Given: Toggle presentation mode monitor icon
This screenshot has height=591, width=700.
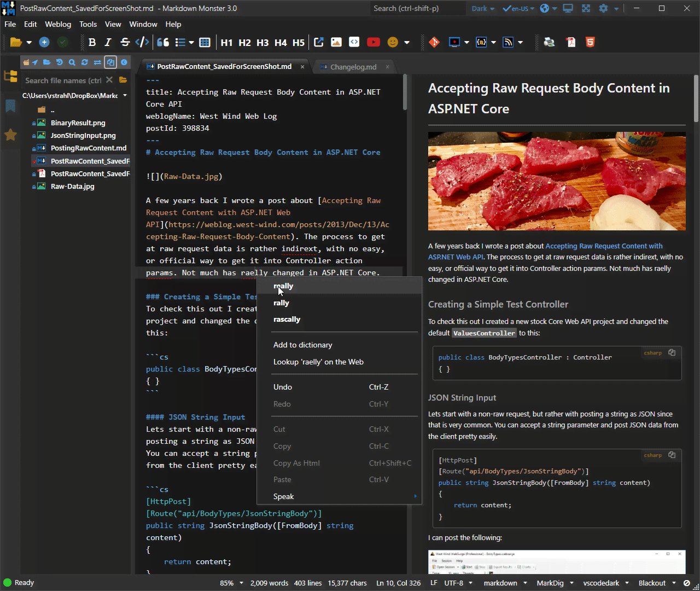Looking at the screenshot, I should click(x=568, y=8).
